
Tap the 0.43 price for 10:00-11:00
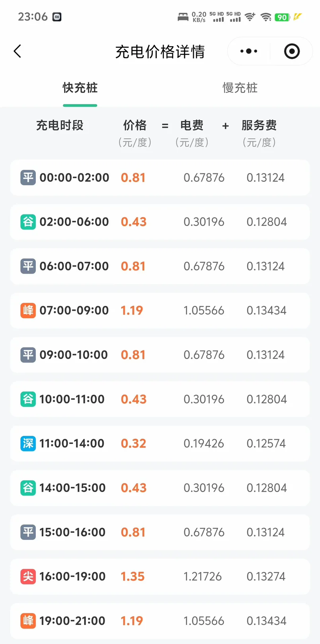pyautogui.click(x=134, y=399)
